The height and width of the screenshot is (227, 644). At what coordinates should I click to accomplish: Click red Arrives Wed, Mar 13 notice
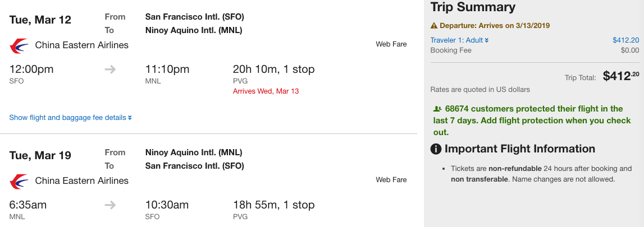(266, 91)
